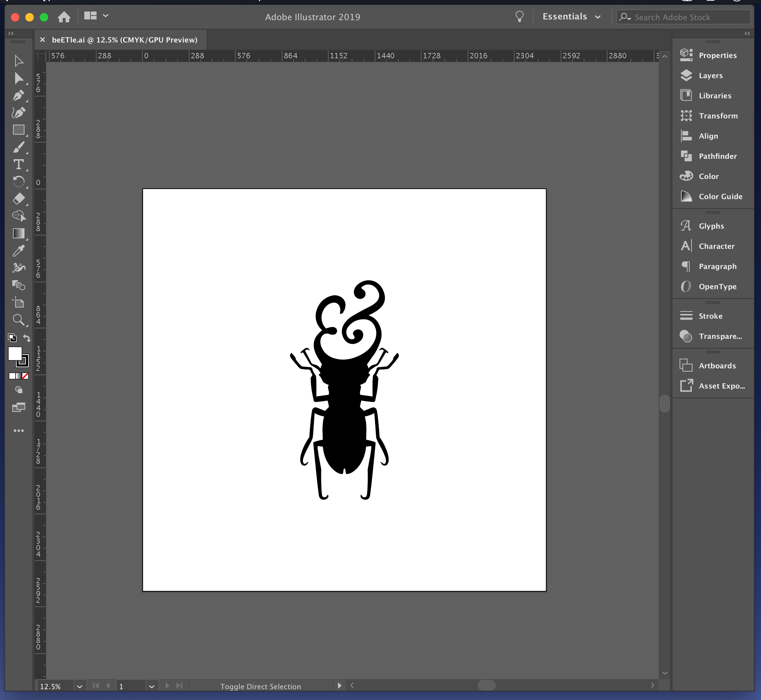This screenshot has height=700, width=761.
Task: Select the Curvature tool
Action: pos(19,112)
